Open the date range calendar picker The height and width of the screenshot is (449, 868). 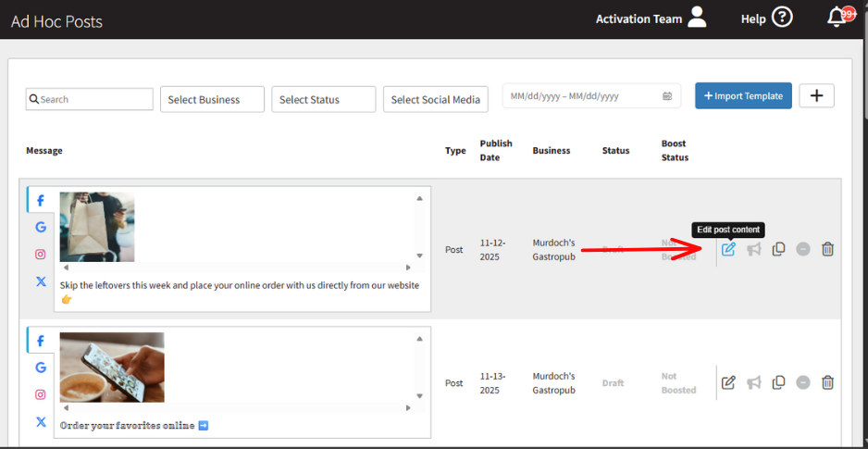coord(667,96)
